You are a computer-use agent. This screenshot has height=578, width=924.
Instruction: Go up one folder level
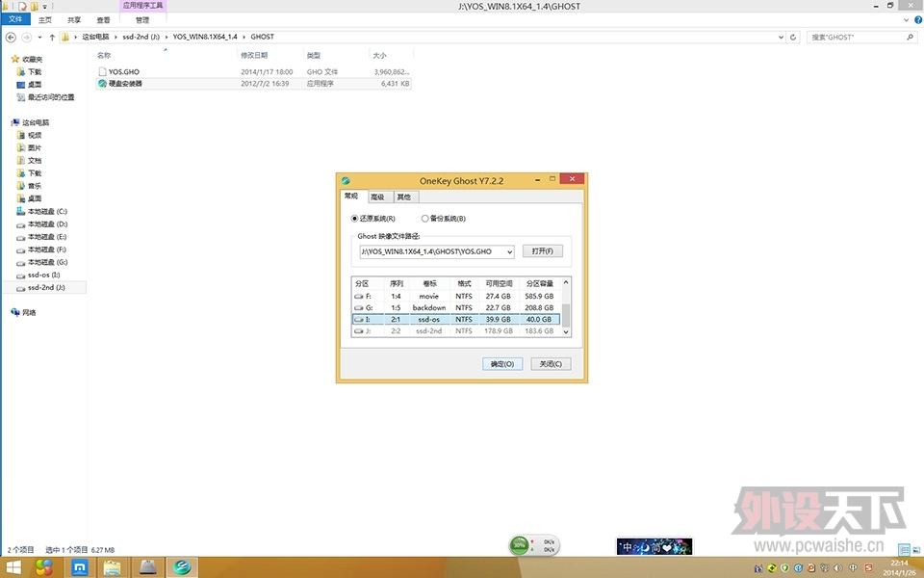(x=52, y=38)
